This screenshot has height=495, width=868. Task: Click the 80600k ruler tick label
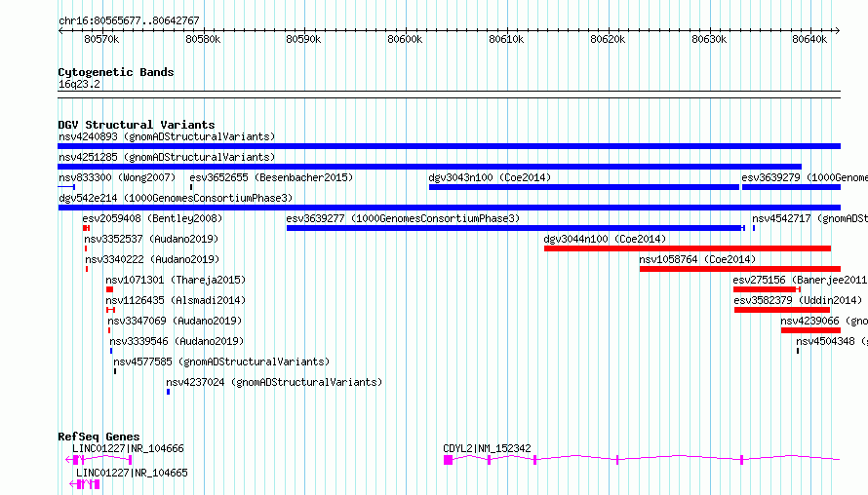[405, 39]
